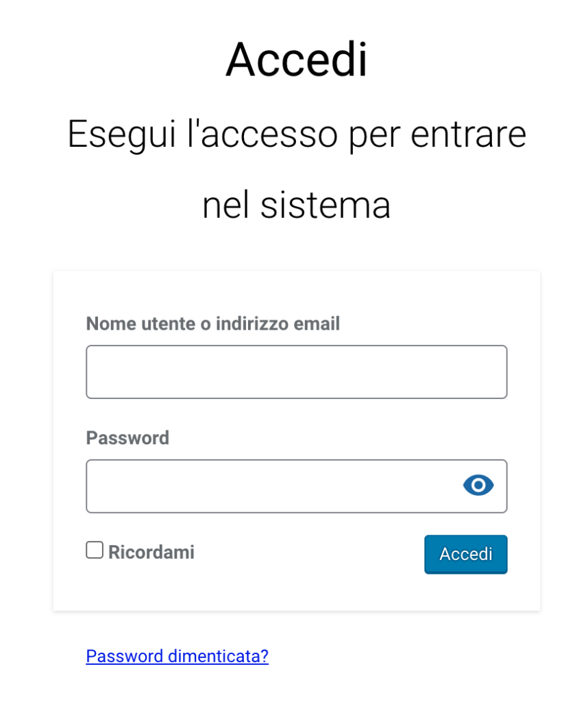
Task: Click the word email in the username label
Action: click(x=317, y=324)
